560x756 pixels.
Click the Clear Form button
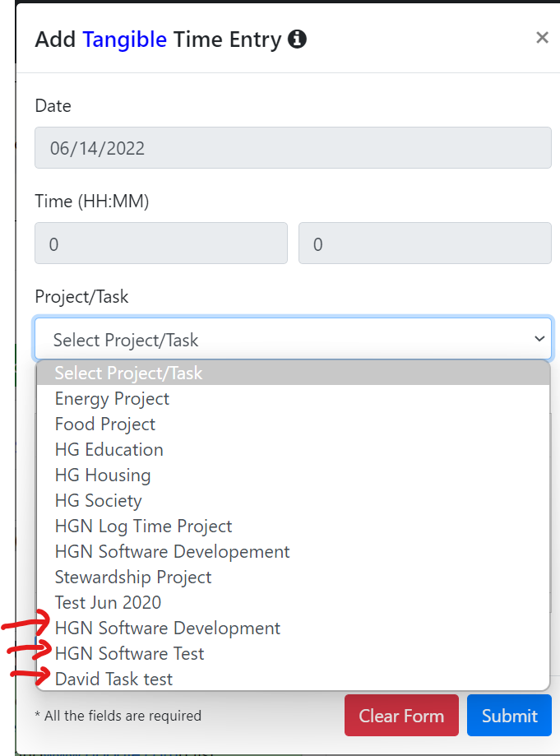coord(401,716)
